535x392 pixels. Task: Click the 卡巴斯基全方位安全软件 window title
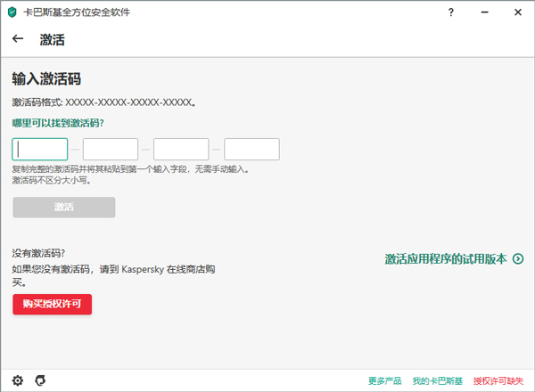tap(77, 12)
